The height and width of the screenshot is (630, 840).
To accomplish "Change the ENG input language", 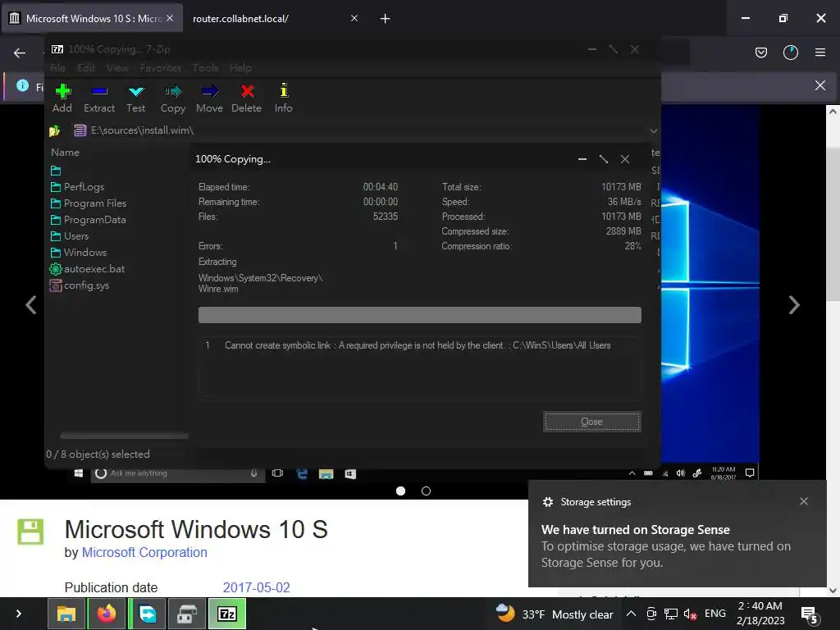I will (x=715, y=614).
